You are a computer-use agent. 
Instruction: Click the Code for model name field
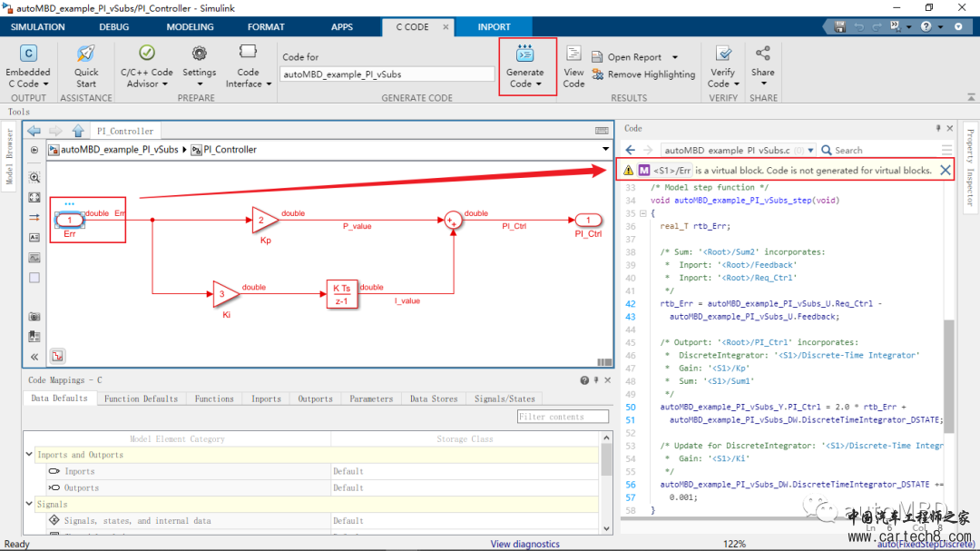point(387,74)
